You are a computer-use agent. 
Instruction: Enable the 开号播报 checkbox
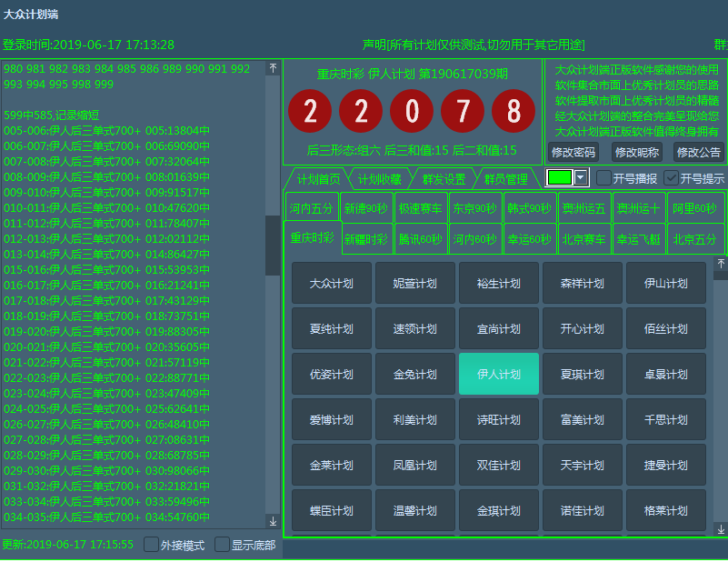(x=604, y=178)
